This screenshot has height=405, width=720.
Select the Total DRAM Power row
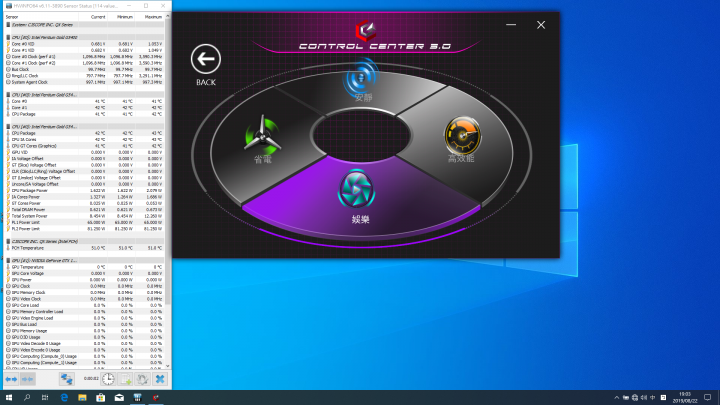coord(84,209)
